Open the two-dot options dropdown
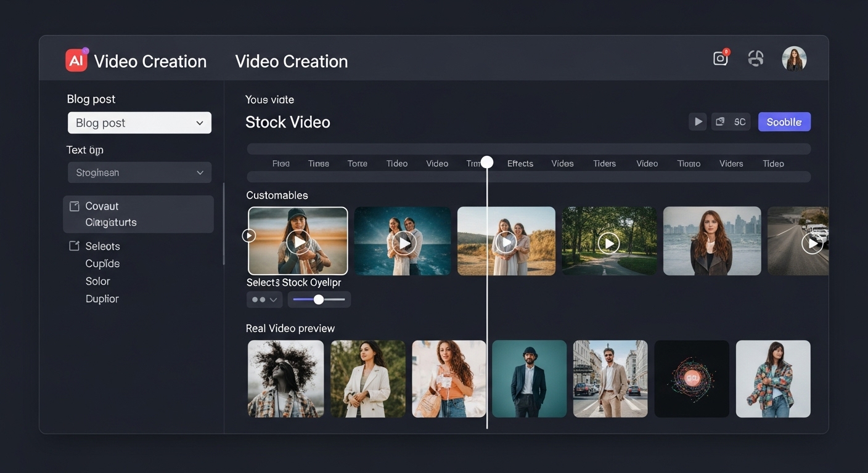The image size is (868, 473). (x=264, y=300)
